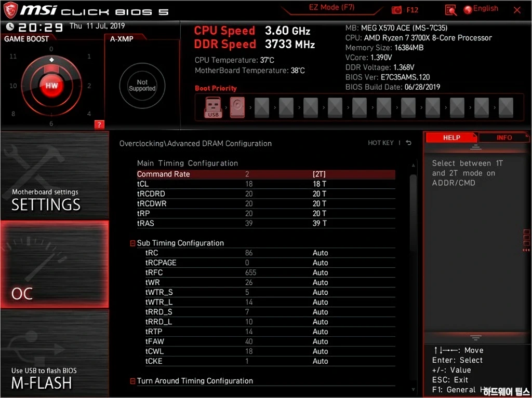
Task: Click the settings list scrollbar thumb
Action: point(413,214)
